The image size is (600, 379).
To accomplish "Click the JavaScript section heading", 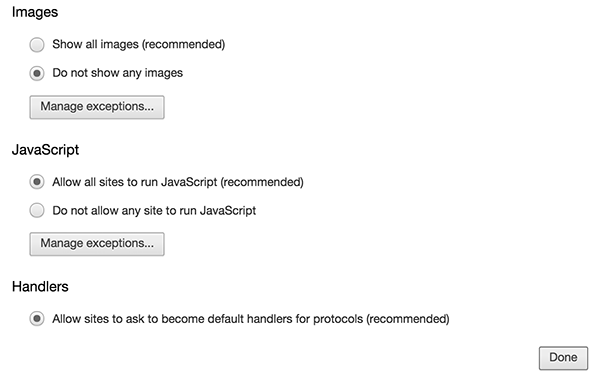I will pos(45,150).
